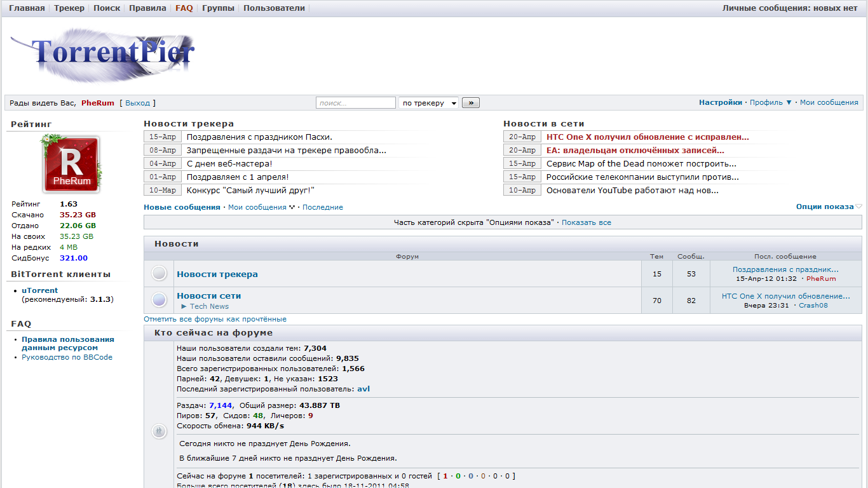Click the Новости сети forum status icon
The width and height of the screenshot is (868, 488).
coord(159,300)
